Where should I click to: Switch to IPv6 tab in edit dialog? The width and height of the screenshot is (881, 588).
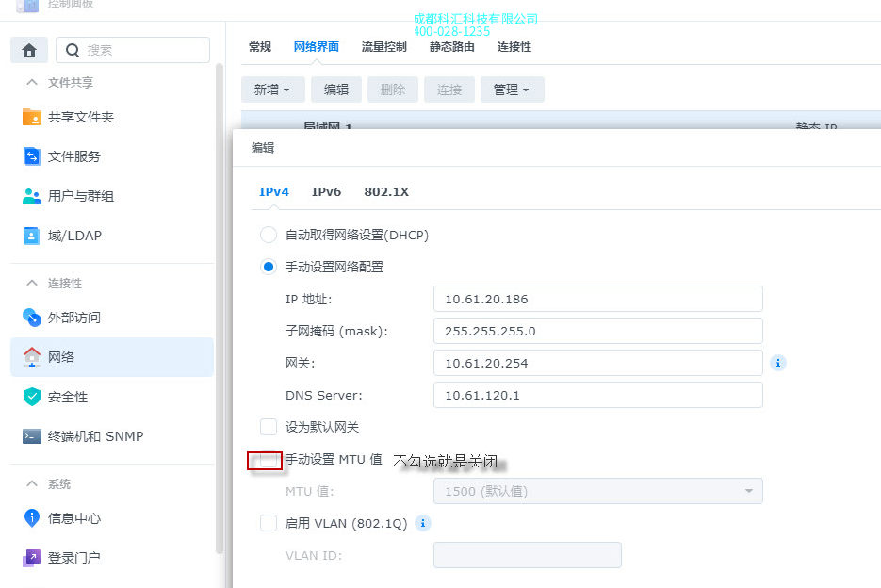[326, 191]
